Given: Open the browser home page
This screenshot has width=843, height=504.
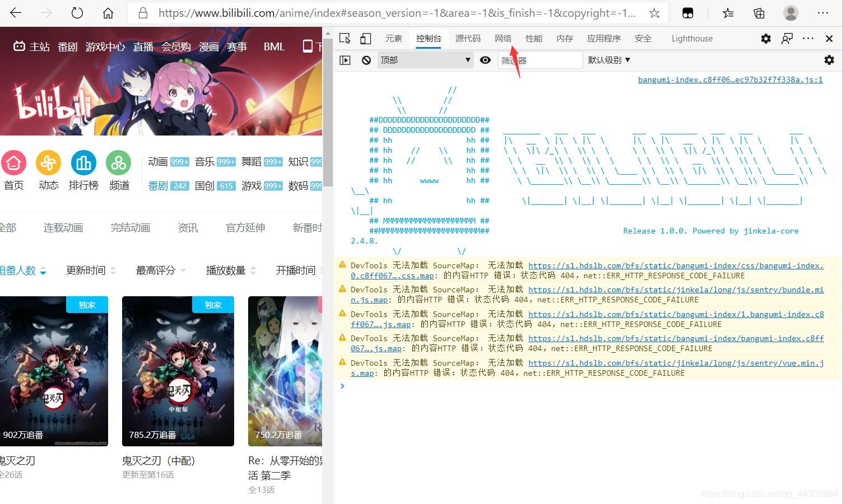Looking at the screenshot, I should pyautogui.click(x=108, y=13).
